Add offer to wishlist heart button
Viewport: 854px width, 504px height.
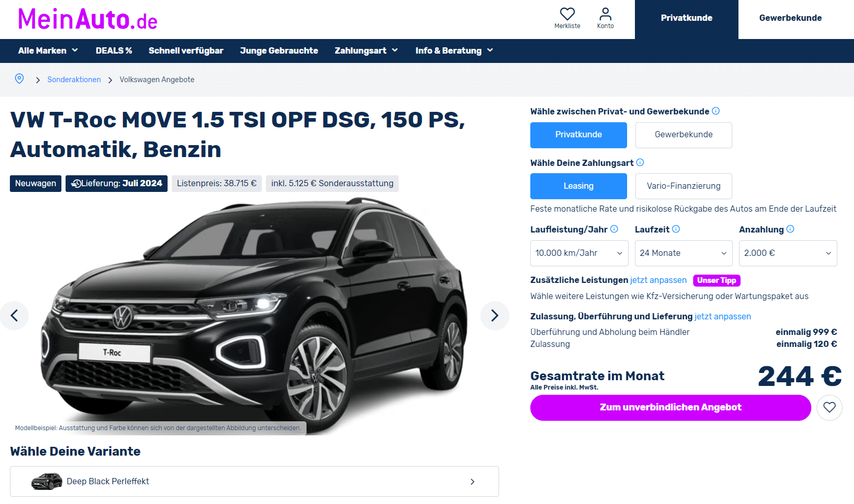pos(830,408)
